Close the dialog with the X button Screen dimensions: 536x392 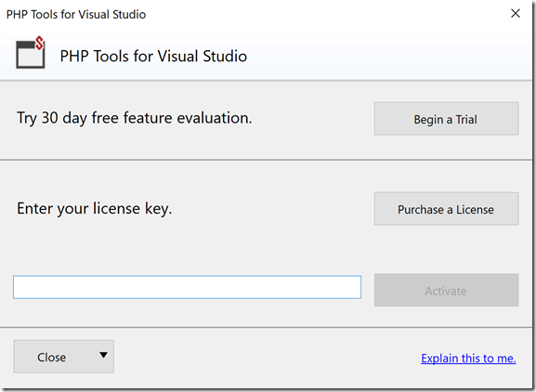pos(516,13)
